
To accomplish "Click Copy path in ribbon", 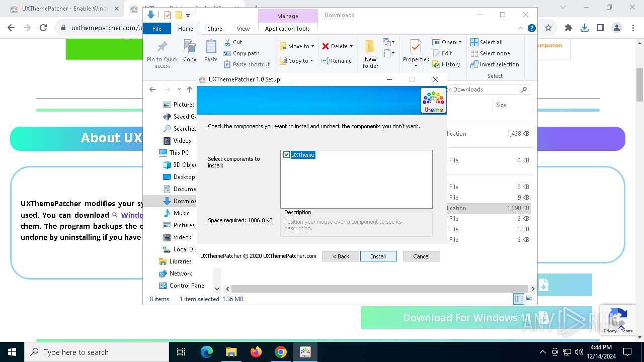I will pos(242,53).
